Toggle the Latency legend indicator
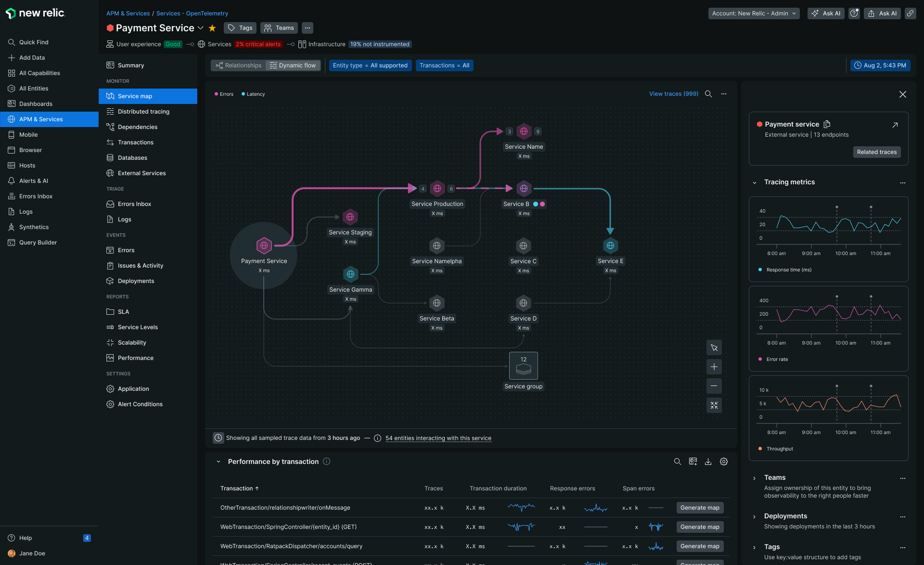 (253, 94)
